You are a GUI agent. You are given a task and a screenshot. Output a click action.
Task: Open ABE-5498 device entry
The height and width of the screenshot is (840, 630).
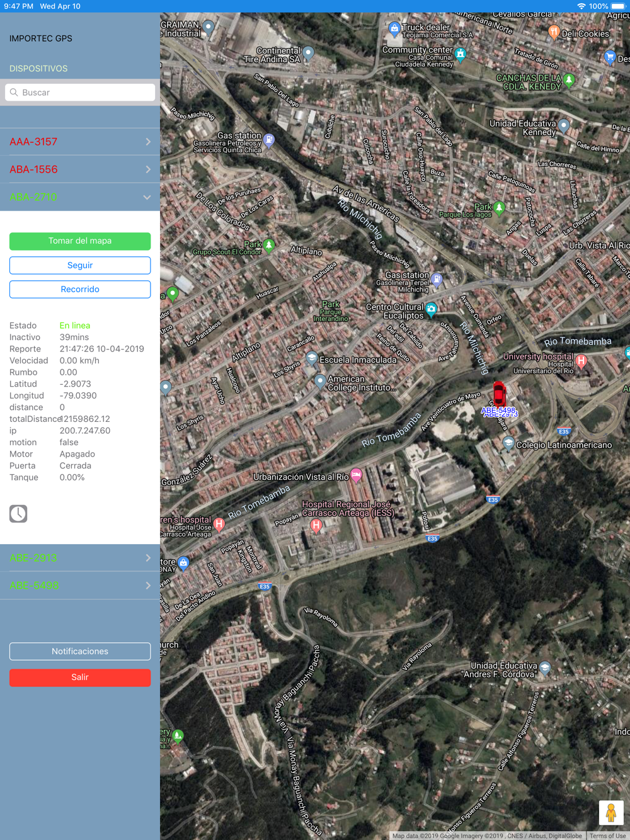[x=79, y=586]
